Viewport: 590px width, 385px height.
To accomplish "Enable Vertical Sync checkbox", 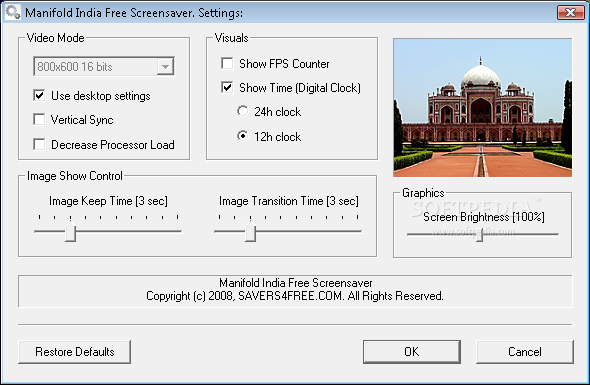I will tap(39, 120).
